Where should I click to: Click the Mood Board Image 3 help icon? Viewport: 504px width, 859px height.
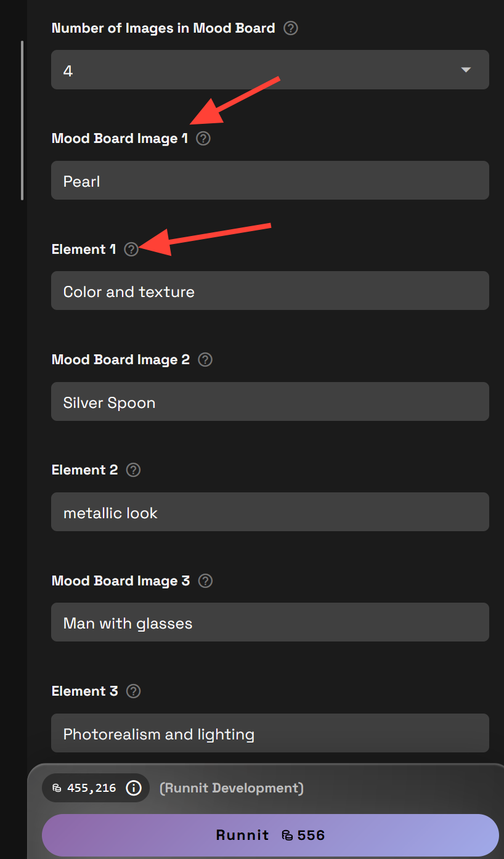pos(205,580)
